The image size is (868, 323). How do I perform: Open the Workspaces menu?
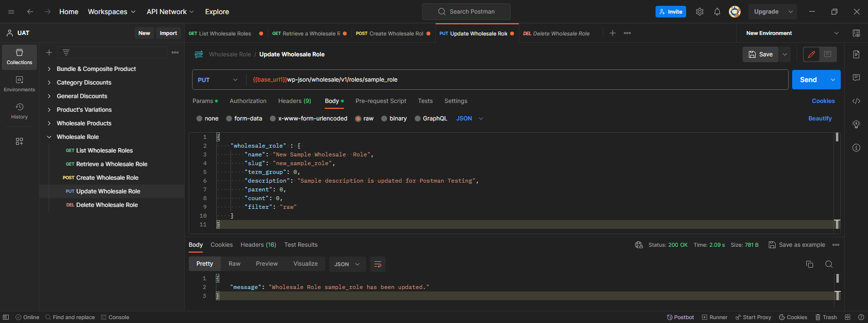click(x=111, y=12)
